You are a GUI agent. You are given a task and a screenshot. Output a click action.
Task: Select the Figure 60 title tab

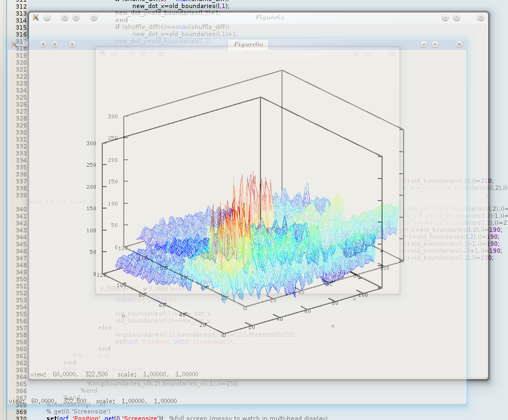tap(248, 44)
